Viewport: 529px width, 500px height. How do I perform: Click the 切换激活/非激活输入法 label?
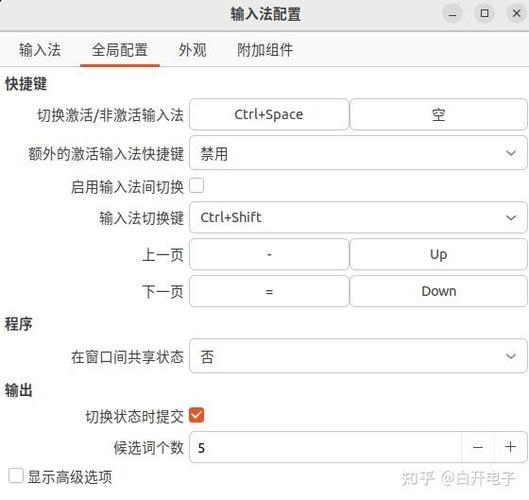110,115
